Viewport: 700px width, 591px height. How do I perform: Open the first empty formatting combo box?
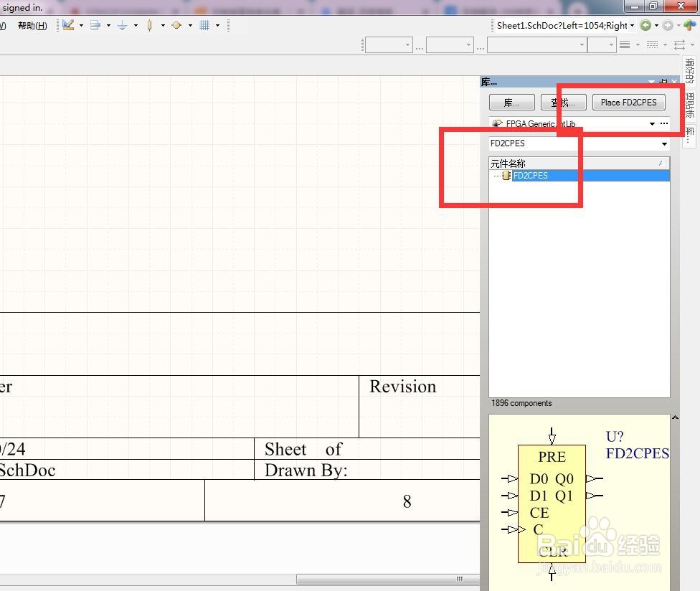pyautogui.click(x=389, y=45)
